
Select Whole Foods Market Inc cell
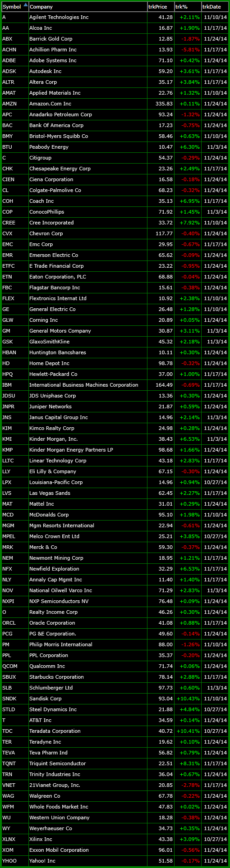(x=88, y=807)
